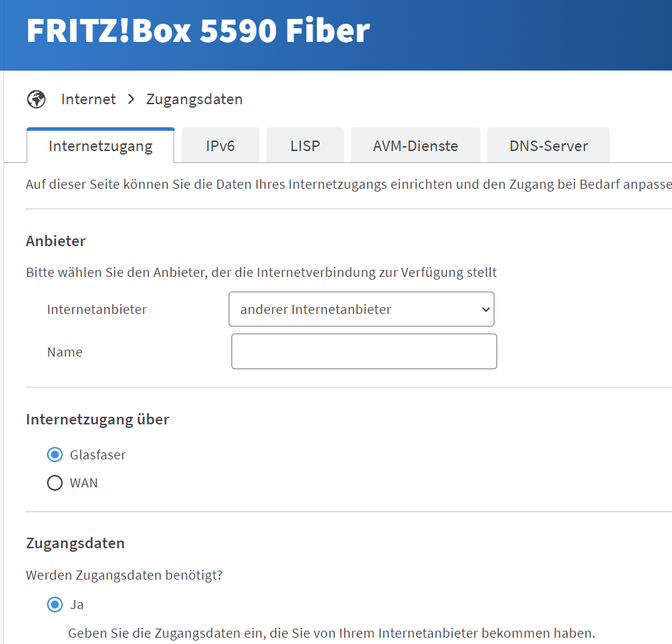Viewport: 672px width, 644px height.
Task: Click the arrow of anderer Internetanbieter combo box
Action: [x=485, y=309]
